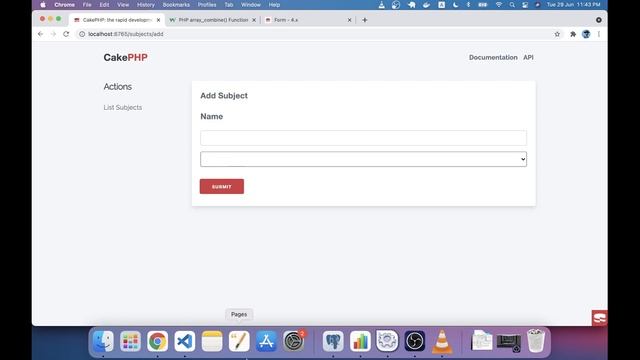
Task: Click the Submit button
Action: tap(222, 187)
